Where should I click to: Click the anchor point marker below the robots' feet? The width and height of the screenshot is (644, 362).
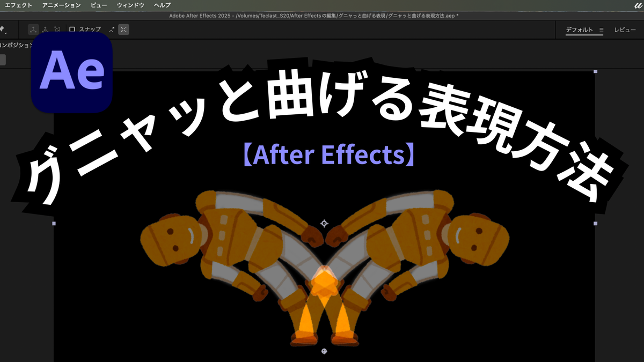(x=324, y=352)
